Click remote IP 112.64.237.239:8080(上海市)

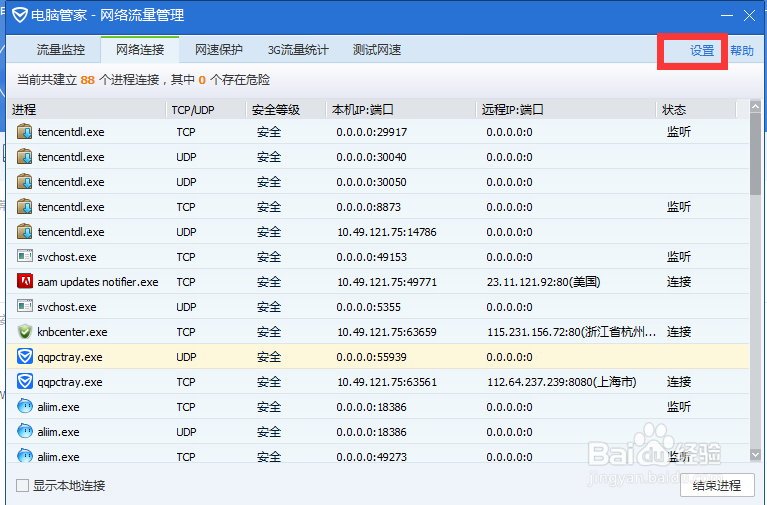[x=562, y=382]
